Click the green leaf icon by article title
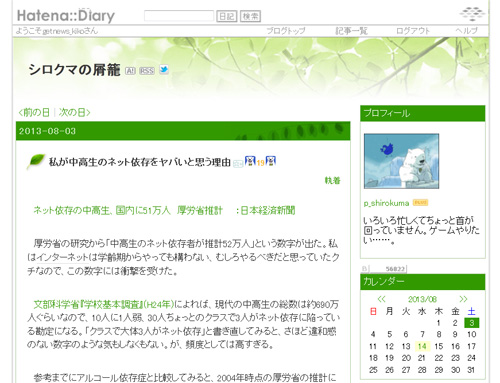This screenshot has width=500, height=383. click(36, 162)
